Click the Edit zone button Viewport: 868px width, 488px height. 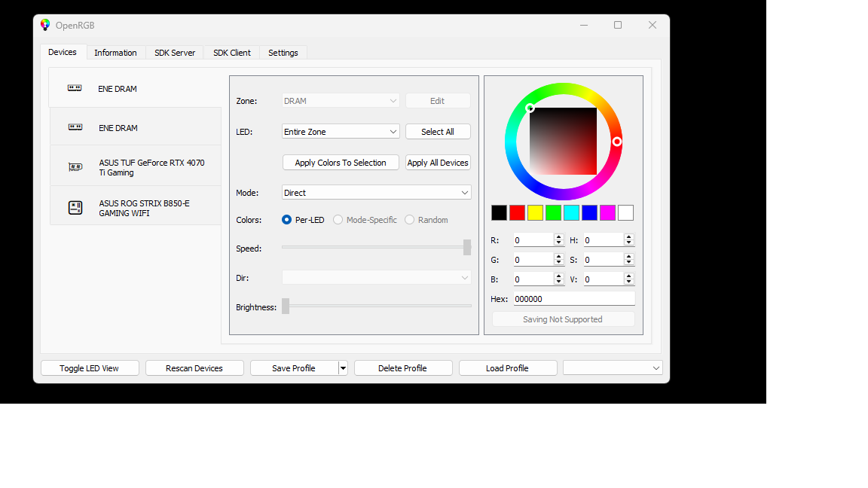[x=438, y=101]
